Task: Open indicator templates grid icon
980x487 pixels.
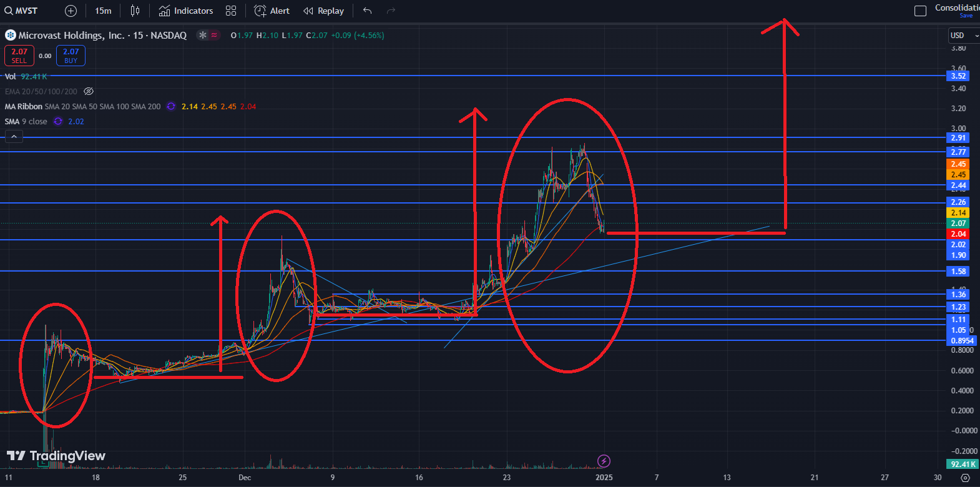Action: pyautogui.click(x=231, y=11)
